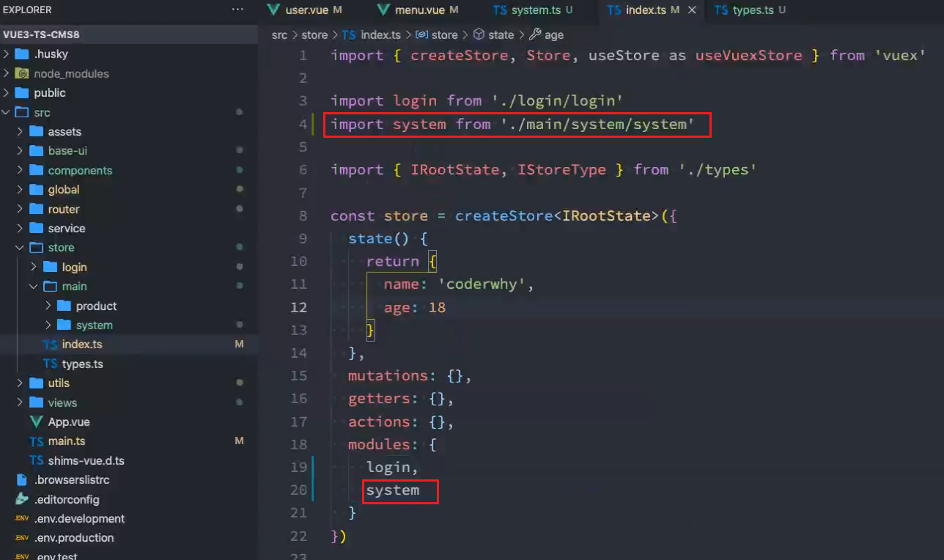Click useVuexStore identifier on line 1
Viewport: 944px width, 560px height.
(x=748, y=56)
